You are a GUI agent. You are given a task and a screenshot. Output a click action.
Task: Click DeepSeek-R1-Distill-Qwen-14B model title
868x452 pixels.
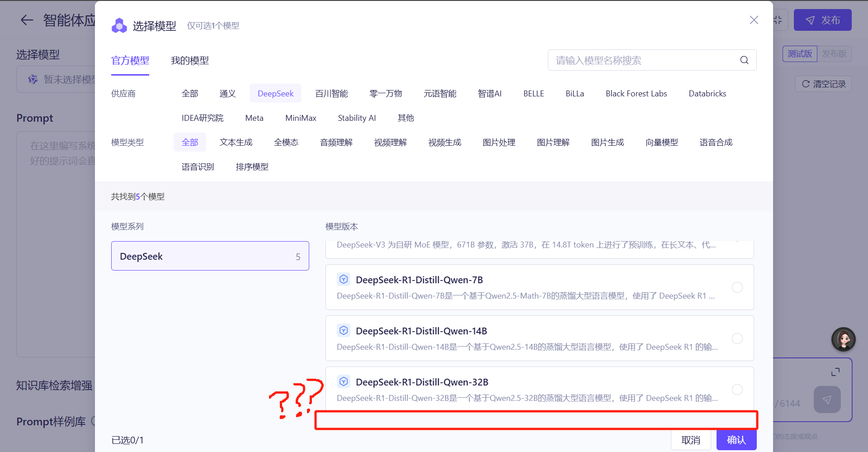point(421,331)
